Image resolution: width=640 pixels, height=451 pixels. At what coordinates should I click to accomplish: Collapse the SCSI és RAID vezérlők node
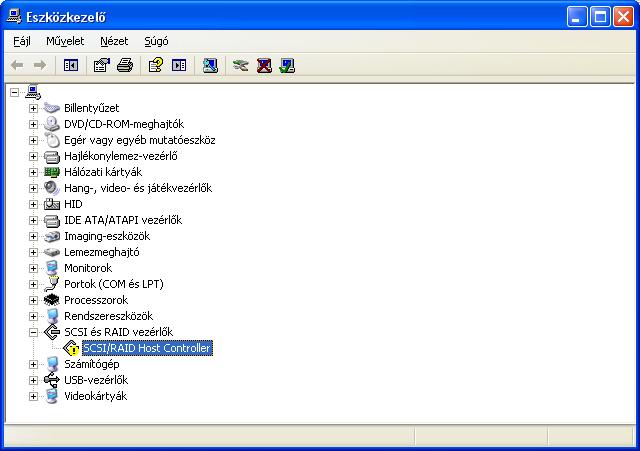(33, 332)
